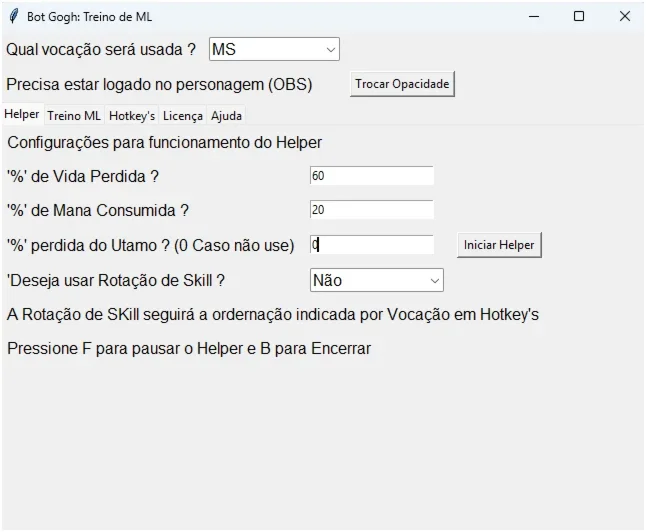The image size is (646, 532).
Task: Click the feather app icon in title bar
Action: (14, 16)
